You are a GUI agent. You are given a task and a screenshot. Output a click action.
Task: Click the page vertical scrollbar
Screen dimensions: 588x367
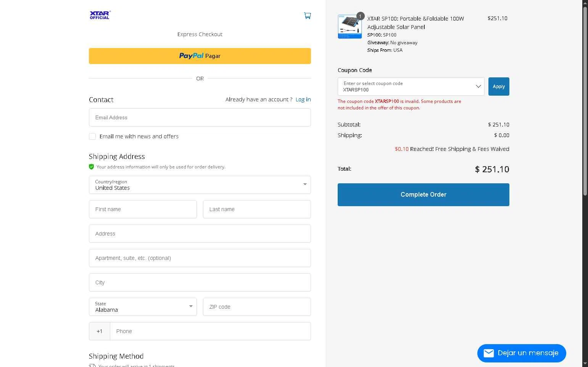coord(585,101)
